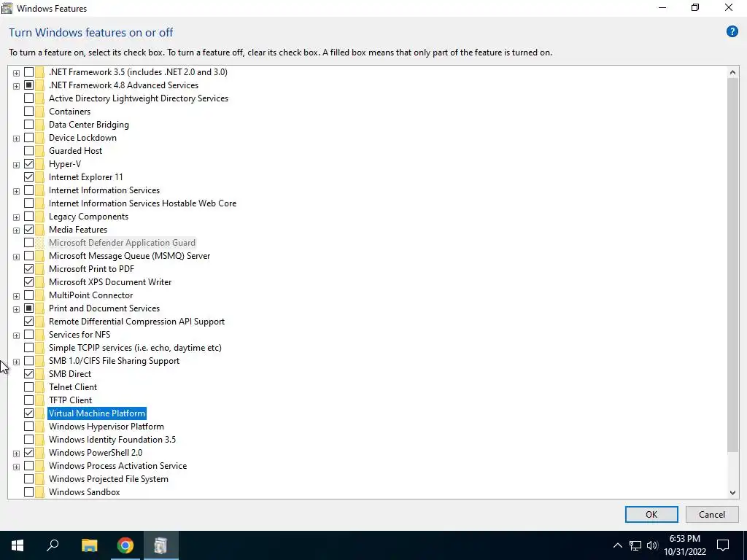The width and height of the screenshot is (747, 560).
Task: Select Windows Identity Foundation 3.5 row
Action: pos(112,440)
